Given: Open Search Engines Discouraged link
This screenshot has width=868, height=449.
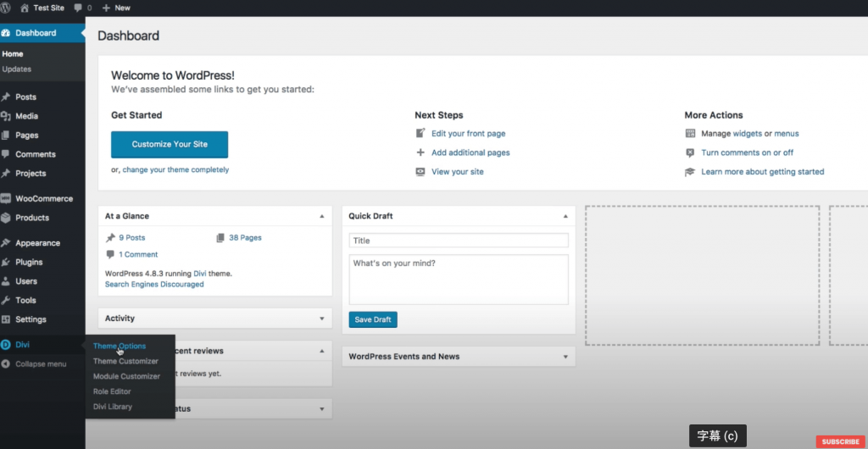Looking at the screenshot, I should click(x=154, y=284).
